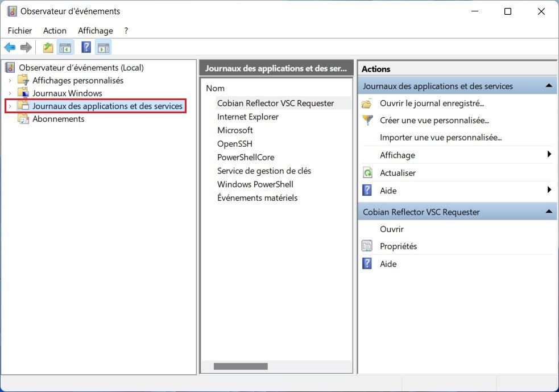Expand the Affichages personnalisés tree node

(10, 80)
